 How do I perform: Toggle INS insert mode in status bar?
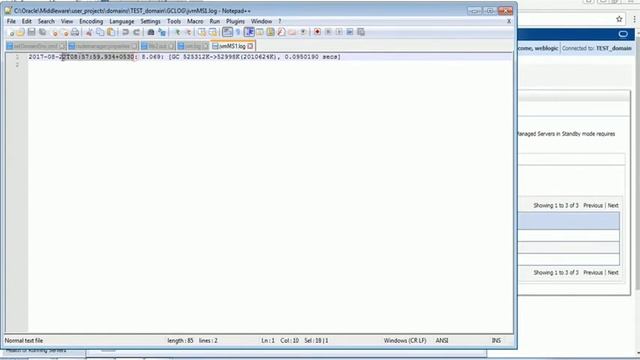point(496,340)
